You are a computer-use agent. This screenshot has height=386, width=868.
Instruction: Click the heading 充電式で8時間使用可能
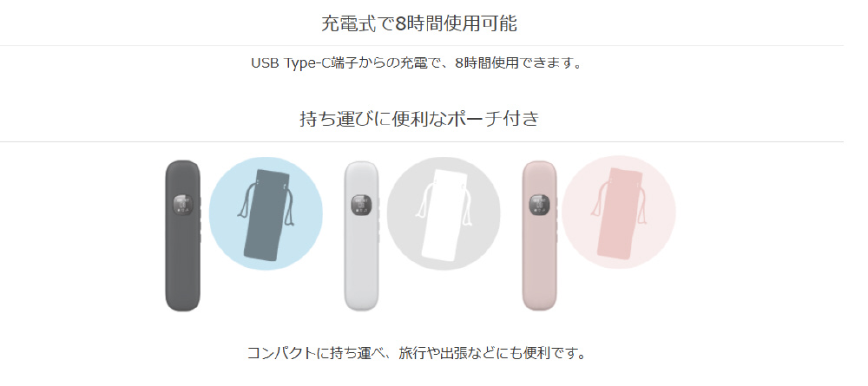[x=419, y=23]
